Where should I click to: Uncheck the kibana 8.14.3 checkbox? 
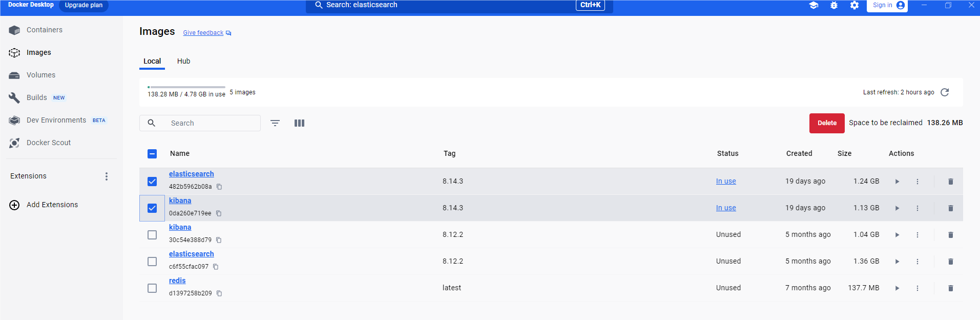[x=152, y=208]
